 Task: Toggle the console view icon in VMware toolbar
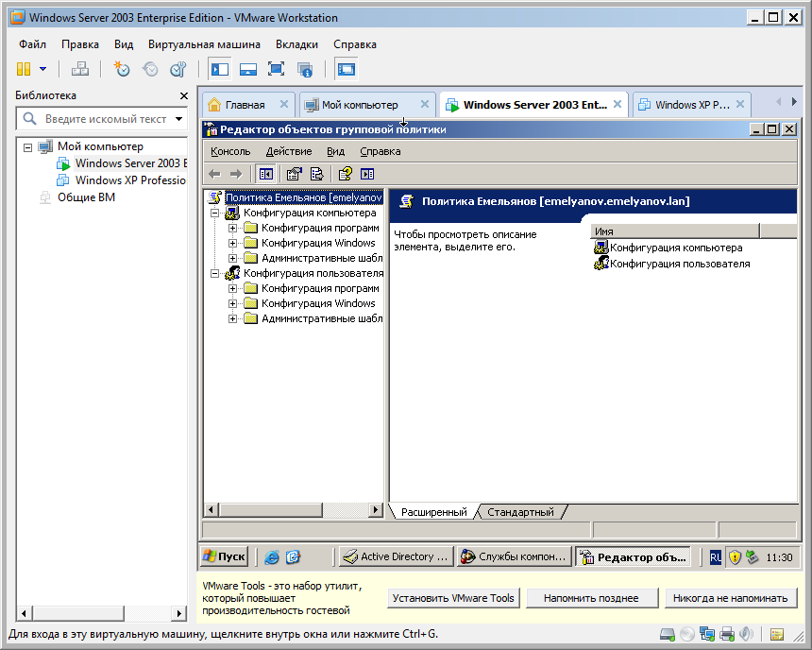click(347, 69)
